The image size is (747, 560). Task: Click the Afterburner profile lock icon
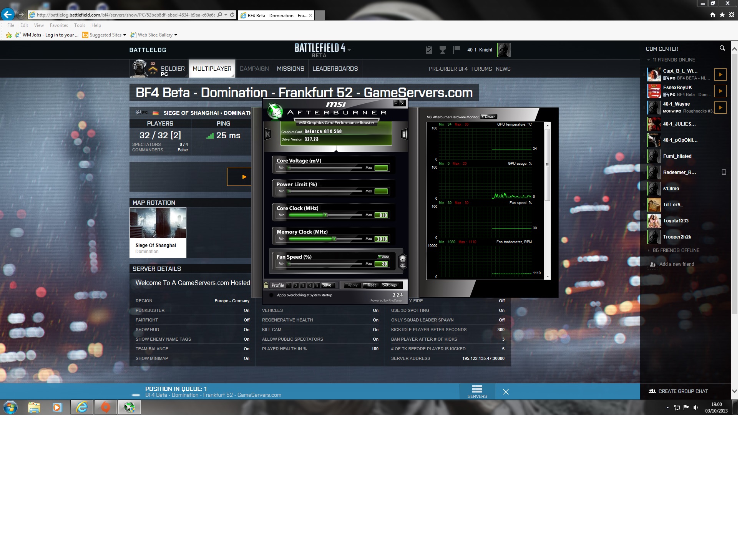[x=266, y=285]
